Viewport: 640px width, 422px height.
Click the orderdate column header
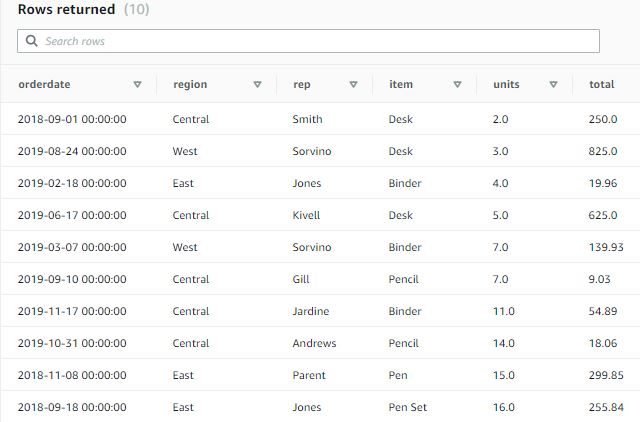point(44,85)
